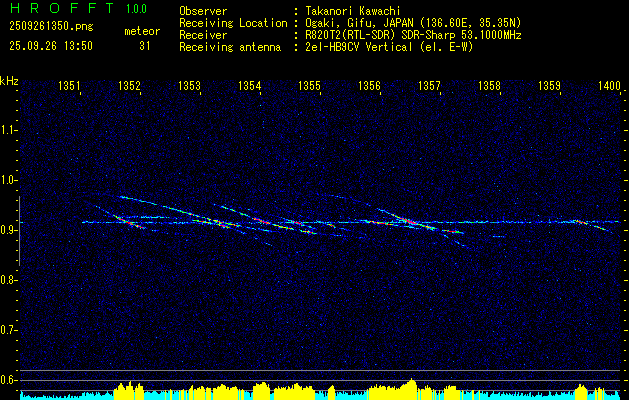629x400 pixels.
Task: Click the meteor echo trail near 1400
Action: pos(594,226)
